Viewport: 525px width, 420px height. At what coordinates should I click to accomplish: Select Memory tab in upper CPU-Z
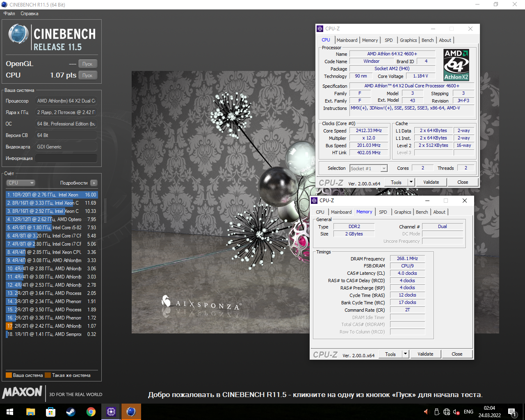(x=370, y=40)
